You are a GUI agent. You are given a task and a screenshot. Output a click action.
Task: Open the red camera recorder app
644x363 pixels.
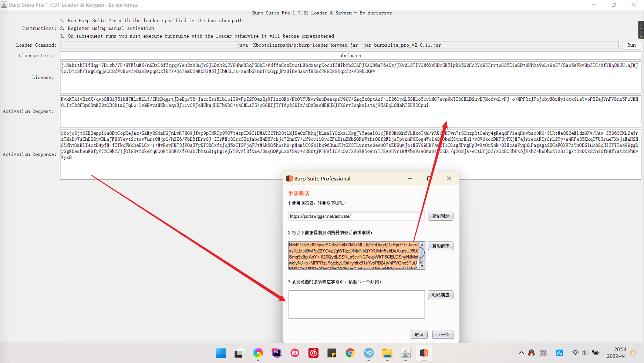(295, 353)
